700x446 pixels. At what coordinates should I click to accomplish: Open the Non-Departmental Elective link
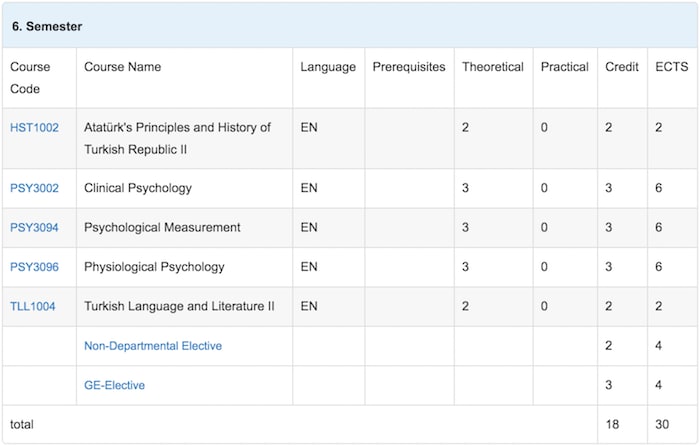tap(153, 346)
